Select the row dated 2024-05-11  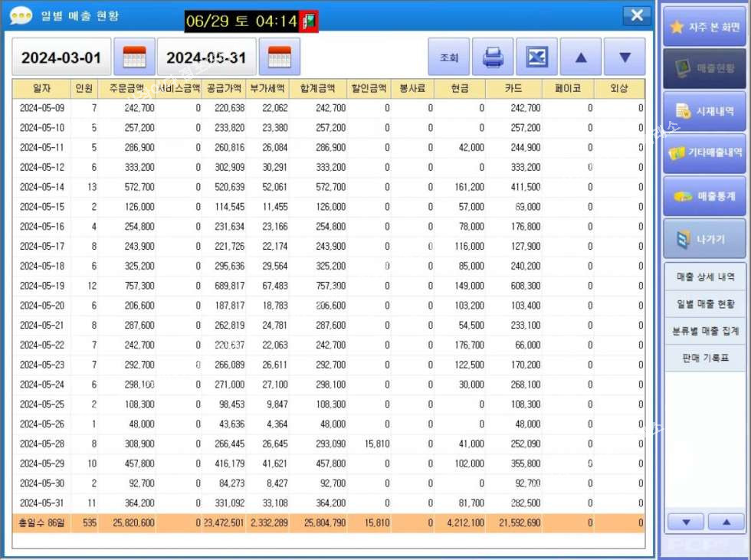[329, 147]
